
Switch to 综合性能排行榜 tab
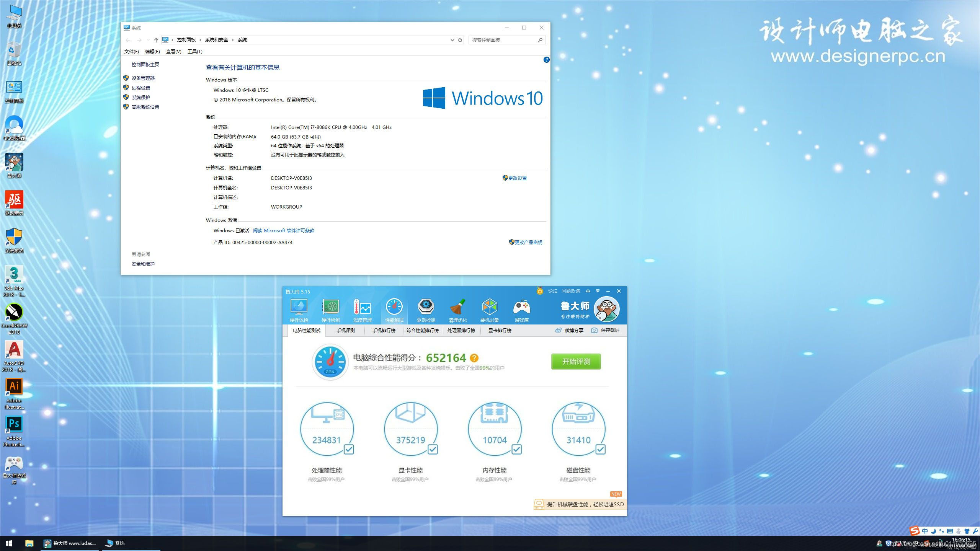click(422, 330)
